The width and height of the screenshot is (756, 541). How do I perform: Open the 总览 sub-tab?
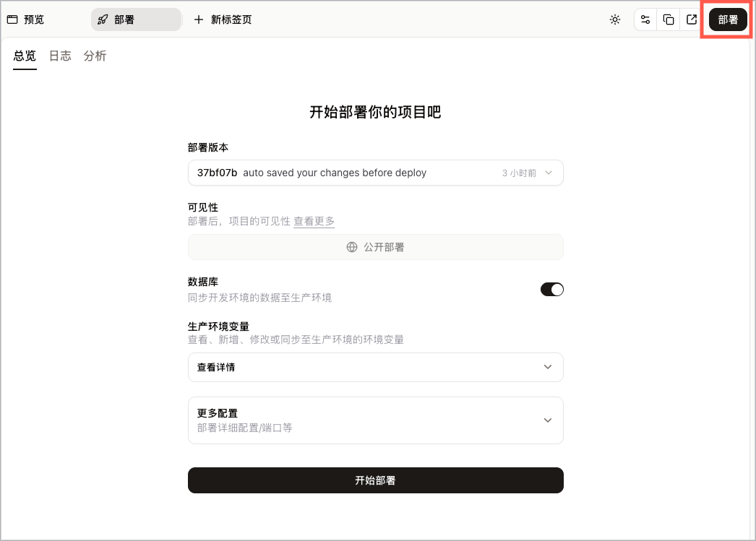coord(25,56)
